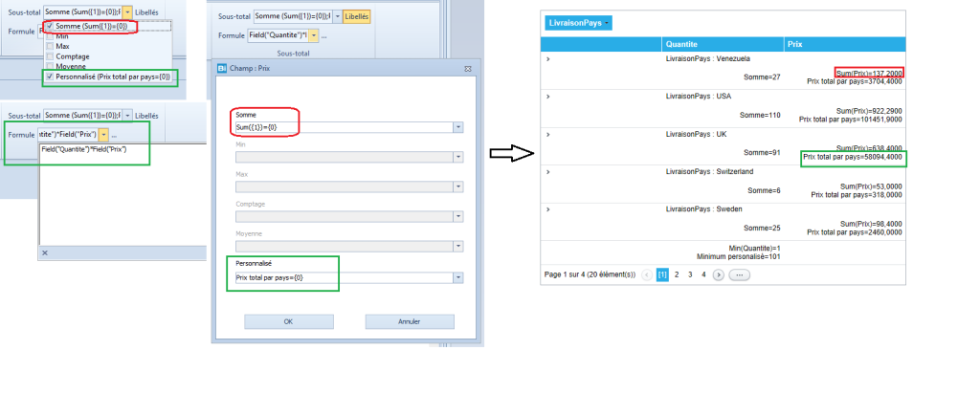Click the Prix total par pays=101451,9000 value
Screen dimensions: 980x416
(851, 119)
